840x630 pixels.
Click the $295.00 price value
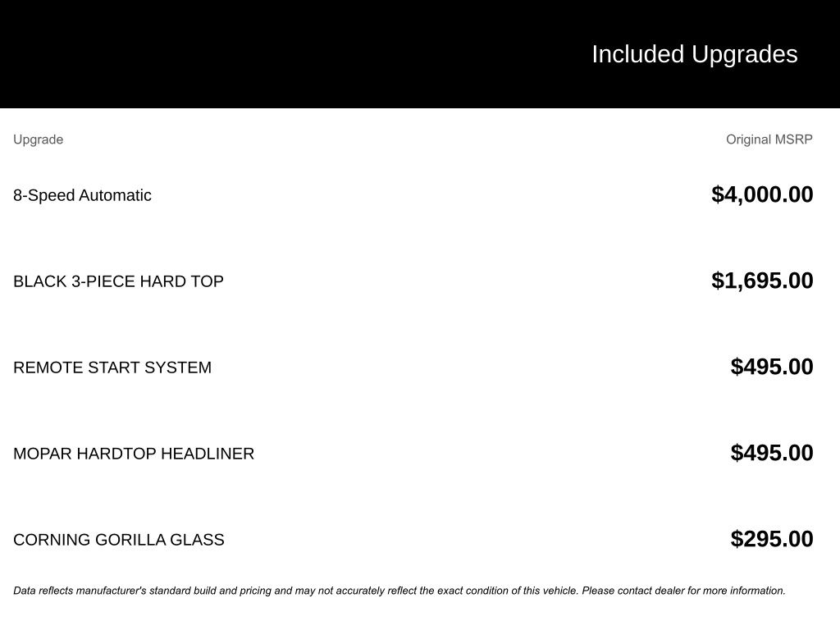point(772,539)
